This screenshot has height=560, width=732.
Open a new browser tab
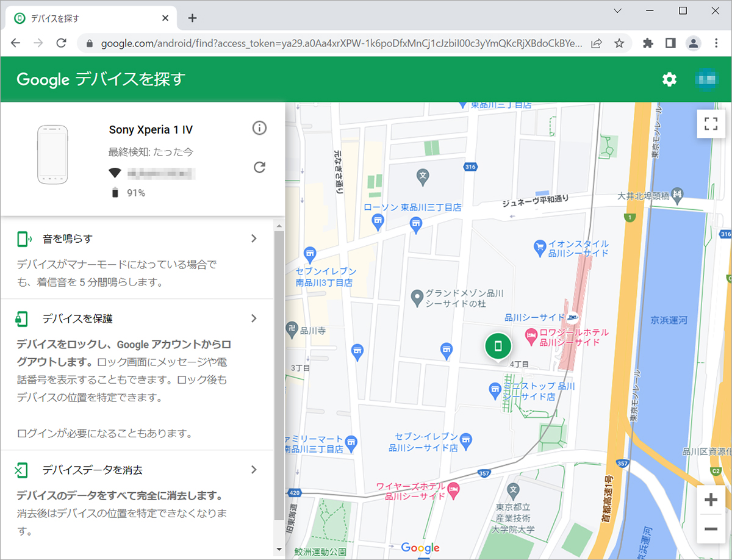(x=193, y=18)
